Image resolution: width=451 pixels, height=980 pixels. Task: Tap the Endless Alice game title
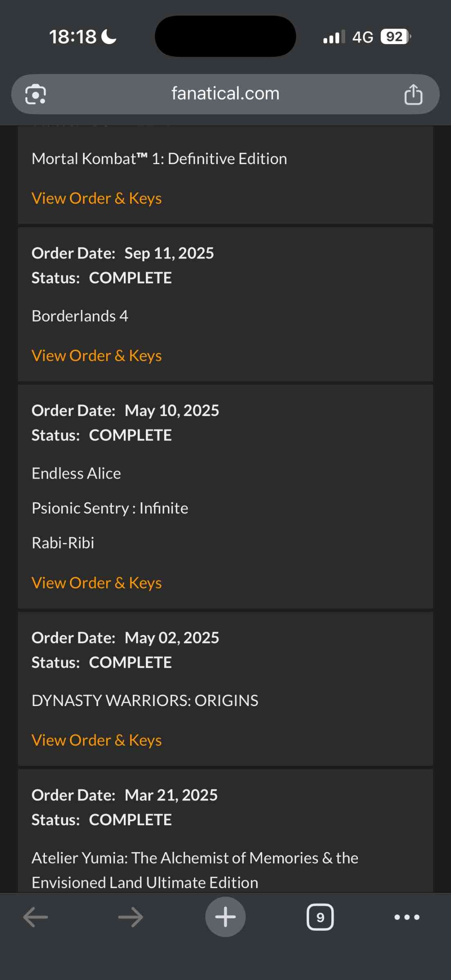(x=76, y=473)
